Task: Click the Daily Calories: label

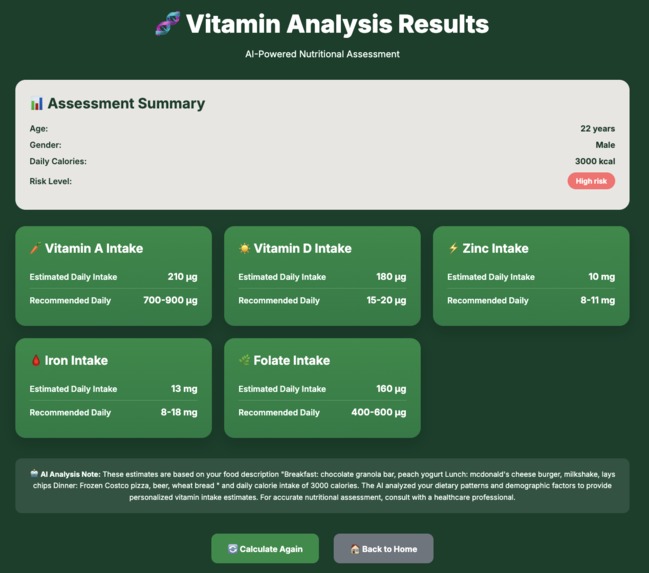Action: [58, 161]
